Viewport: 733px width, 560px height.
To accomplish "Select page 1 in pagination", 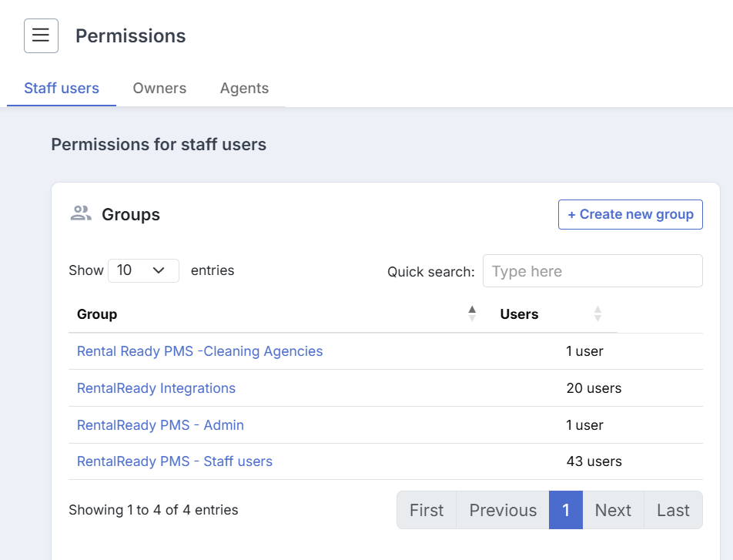I will [x=566, y=510].
